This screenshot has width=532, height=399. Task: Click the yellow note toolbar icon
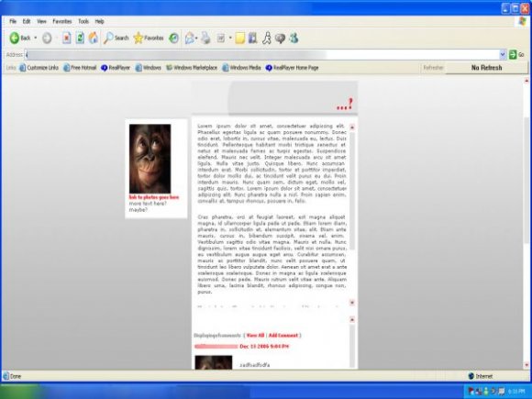coord(240,38)
